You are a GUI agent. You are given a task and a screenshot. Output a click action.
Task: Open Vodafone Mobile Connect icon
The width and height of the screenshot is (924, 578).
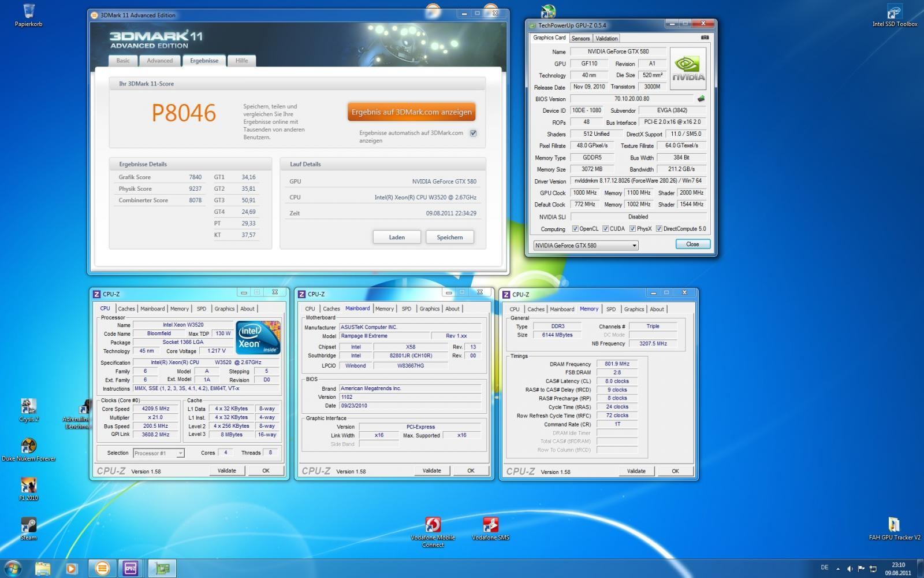[x=433, y=532]
